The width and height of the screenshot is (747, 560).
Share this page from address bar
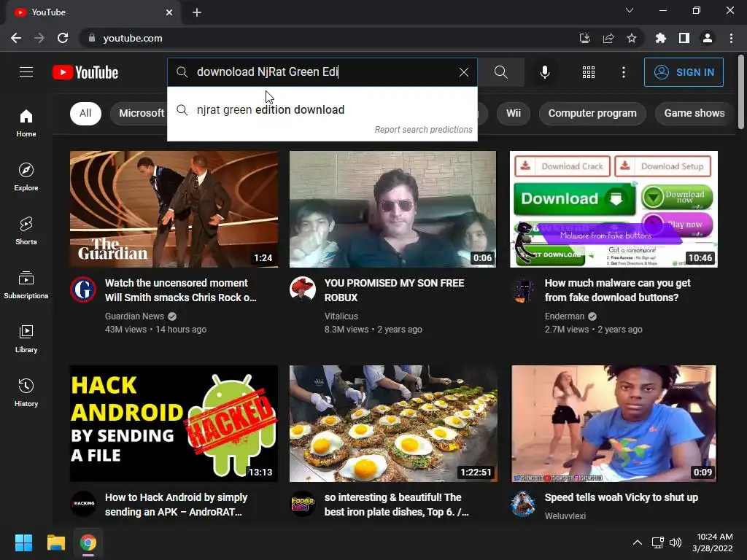[608, 38]
